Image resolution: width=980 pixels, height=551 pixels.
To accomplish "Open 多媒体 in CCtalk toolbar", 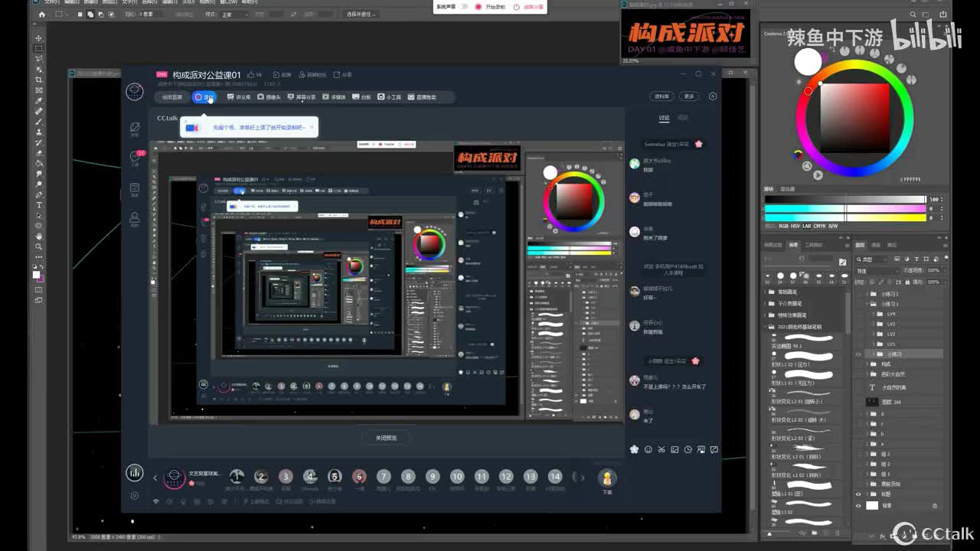I will (334, 97).
